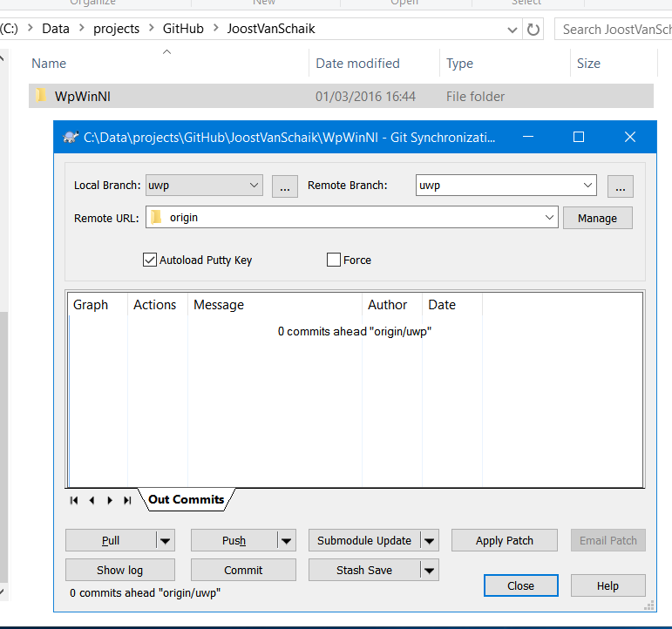The width and height of the screenshot is (672, 629).
Task: Select the Out Commits tab
Action: click(x=186, y=499)
